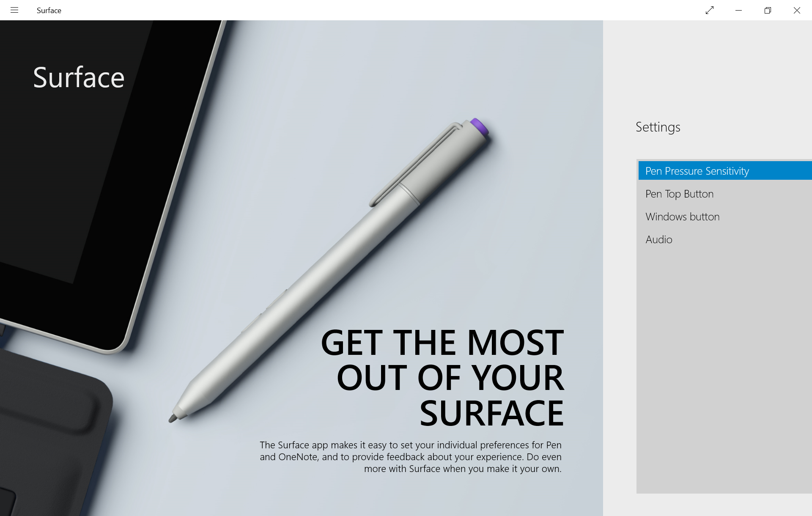Toggle Pen Pressure Sensitivity selection

(724, 170)
